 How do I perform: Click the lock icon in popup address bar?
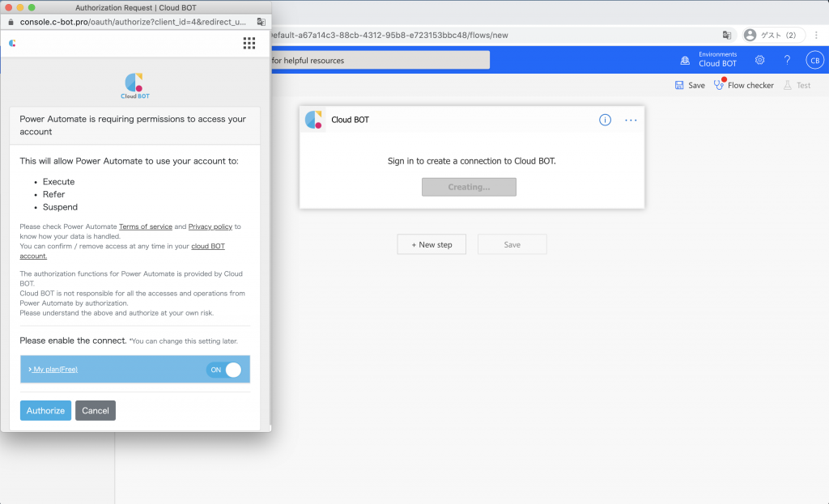(x=11, y=22)
